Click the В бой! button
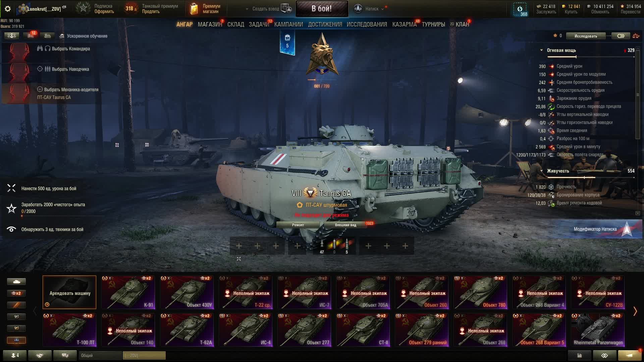The image size is (644, 362). click(322, 9)
